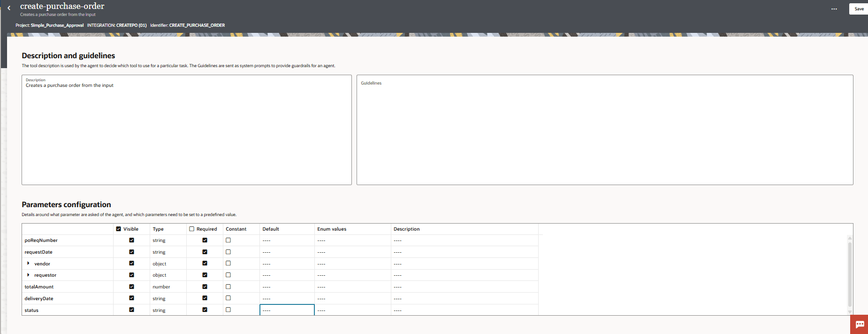868x334 pixels.
Task: Check Constant for poReqNumber
Action: coord(228,240)
